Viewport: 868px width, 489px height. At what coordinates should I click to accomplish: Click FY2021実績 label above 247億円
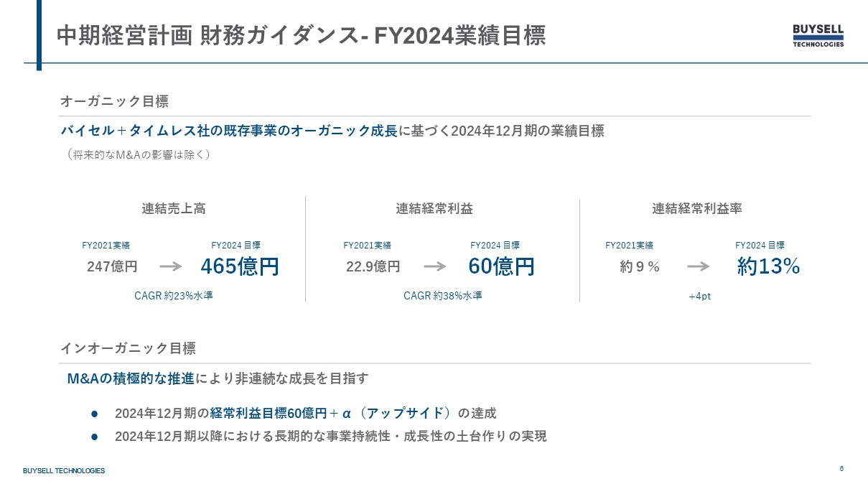click(106, 246)
